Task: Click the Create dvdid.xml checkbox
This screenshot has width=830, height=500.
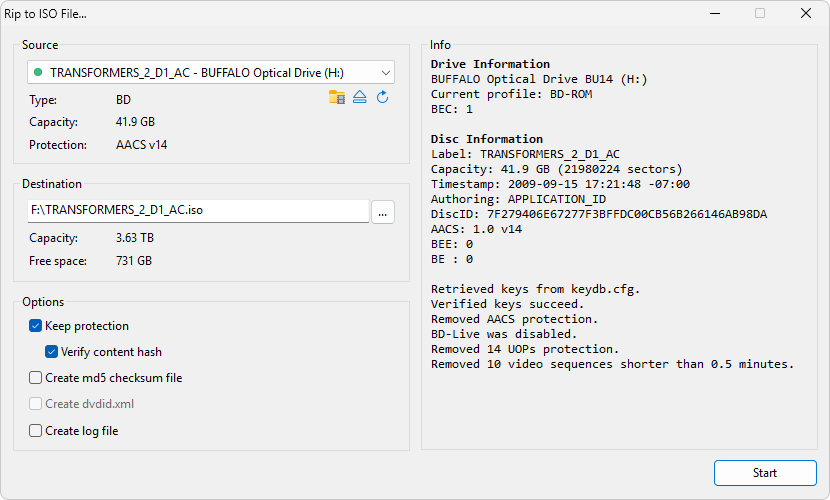Action: [35, 404]
